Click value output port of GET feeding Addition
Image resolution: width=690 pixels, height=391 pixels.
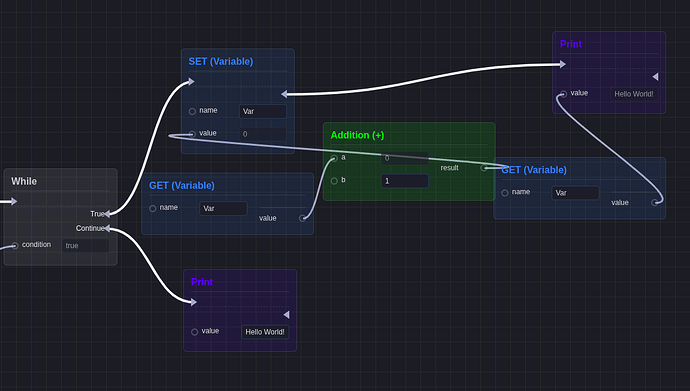point(302,218)
